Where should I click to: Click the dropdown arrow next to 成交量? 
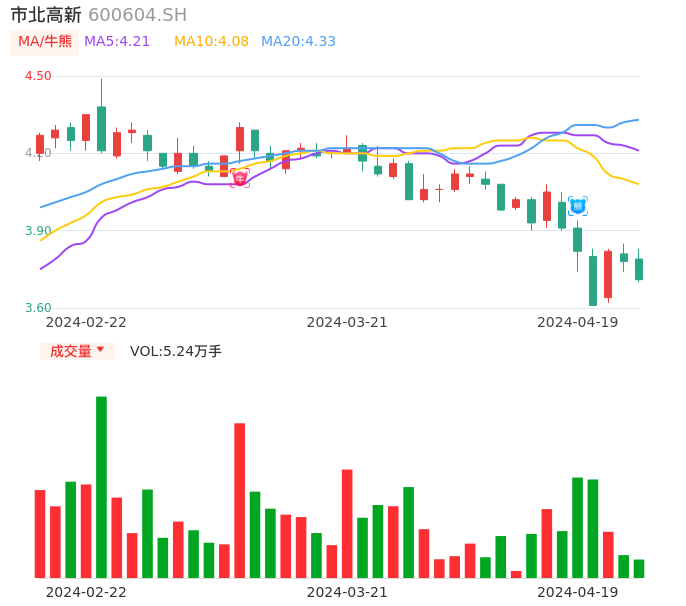point(100,351)
